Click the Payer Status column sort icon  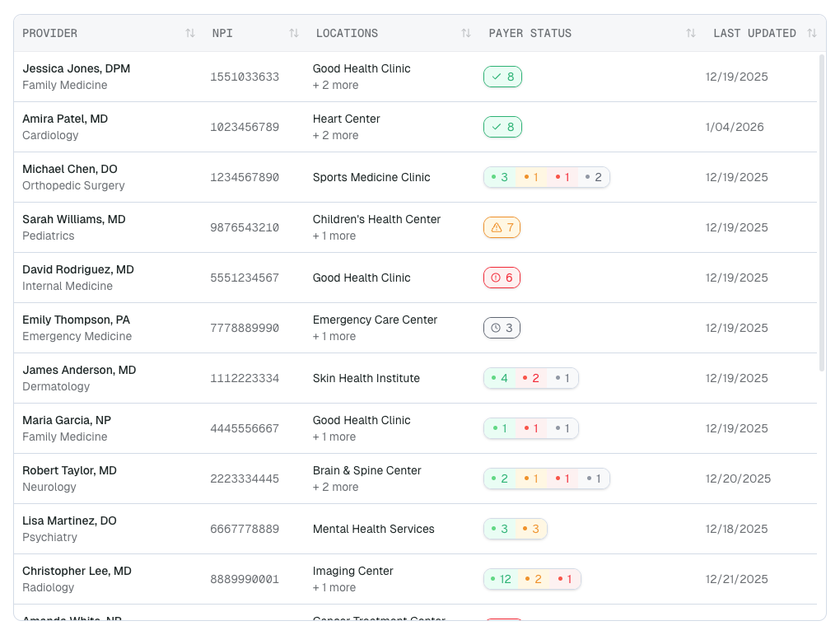point(691,33)
